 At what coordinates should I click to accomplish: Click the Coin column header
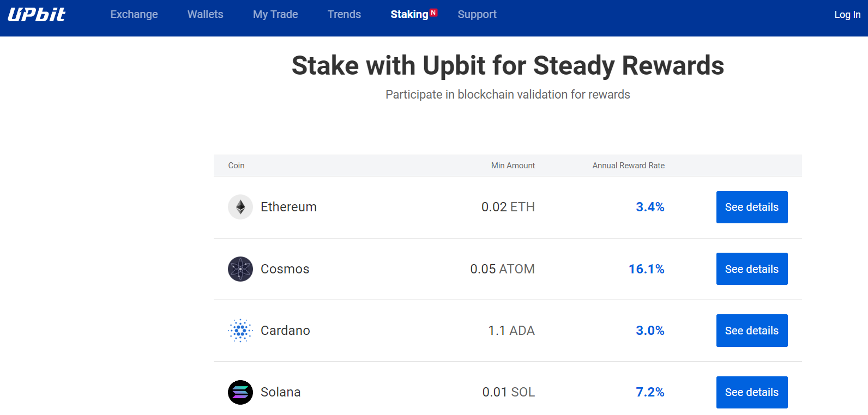(x=236, y=166)
